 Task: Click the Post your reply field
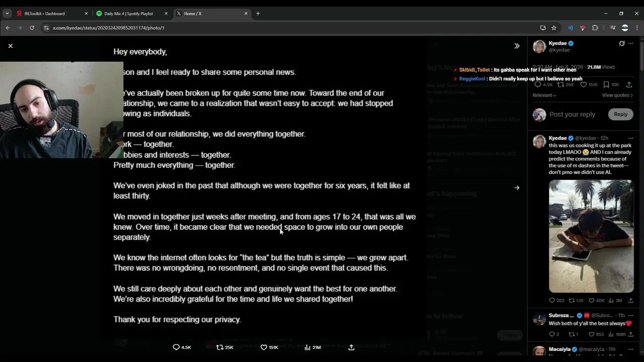pyautogui.click(x=572, y=114)
